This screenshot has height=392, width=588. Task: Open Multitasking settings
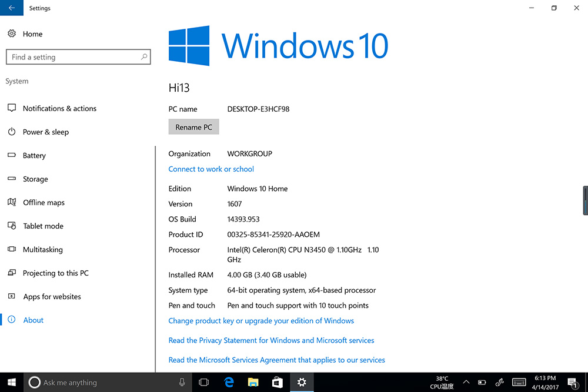pos(43,250)
